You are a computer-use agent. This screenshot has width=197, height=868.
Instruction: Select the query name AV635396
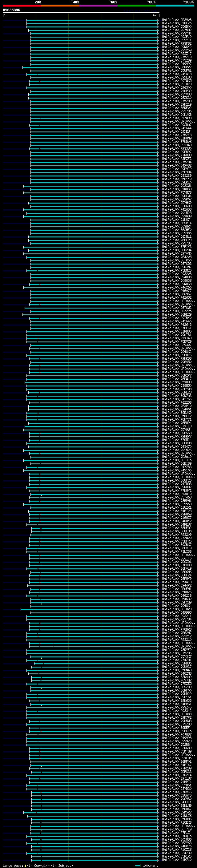click(x=11, y=10)
